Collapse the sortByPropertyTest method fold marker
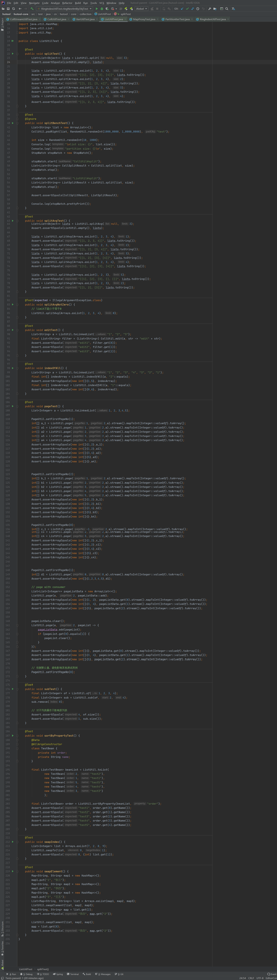 [17, 735]
